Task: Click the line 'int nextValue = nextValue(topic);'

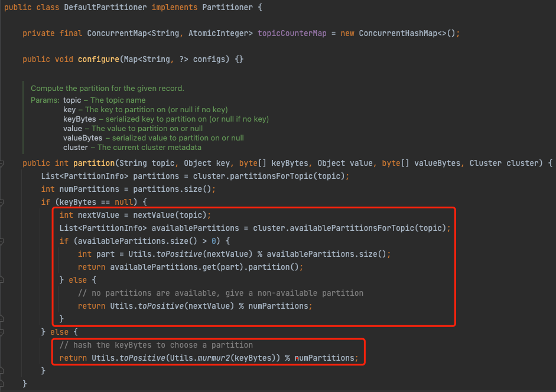Action: coord(135,215)
